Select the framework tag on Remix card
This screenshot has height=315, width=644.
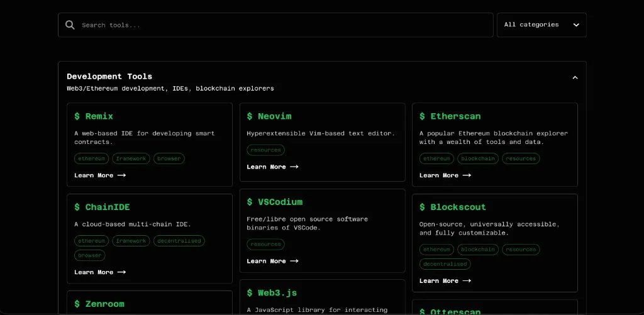click(x=131, y=158)
